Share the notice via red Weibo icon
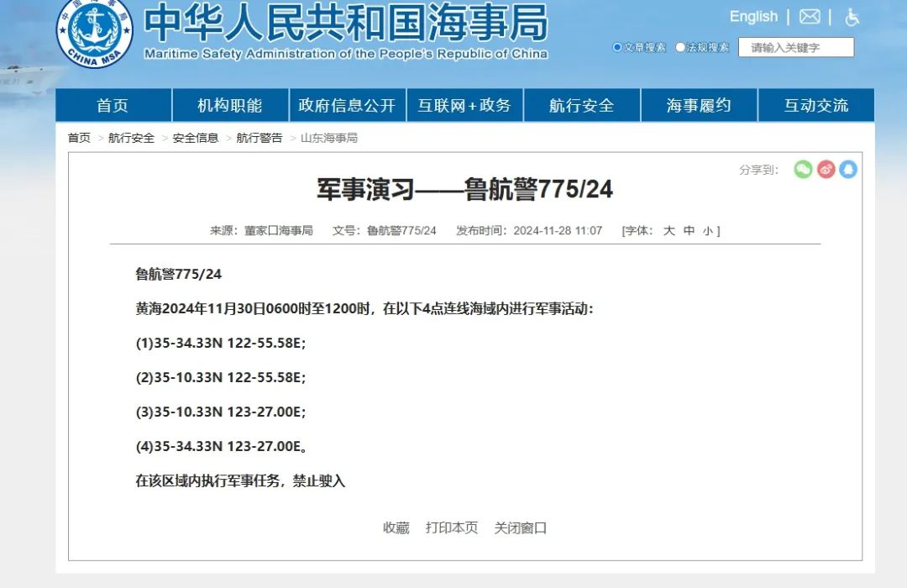This screenshot has width=907, height=588. pos(826,170)
